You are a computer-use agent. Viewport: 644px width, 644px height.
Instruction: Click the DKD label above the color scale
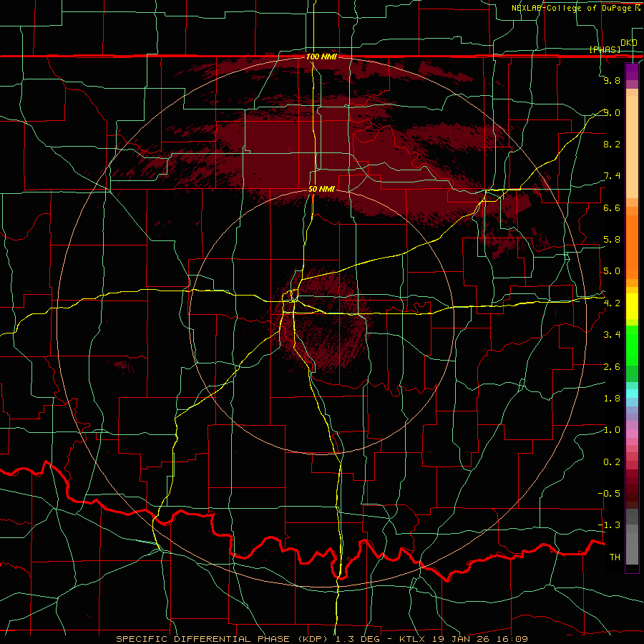628,43
